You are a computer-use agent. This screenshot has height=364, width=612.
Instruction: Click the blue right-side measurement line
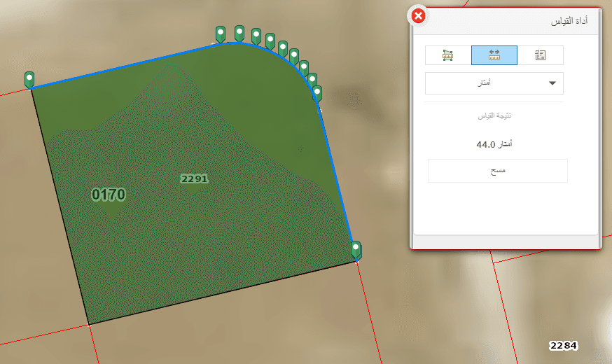[x=336, y=172]
